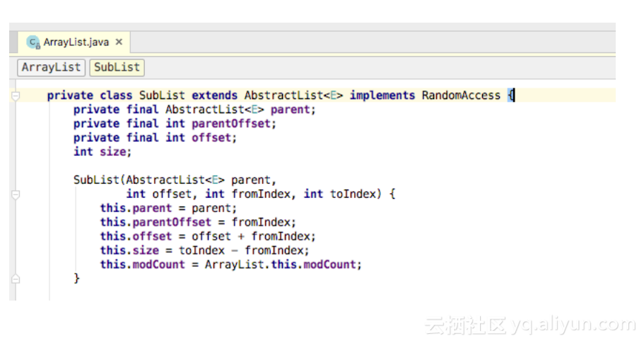
Task: Click the SubList breadcrumb
Action: pos(117,67)
